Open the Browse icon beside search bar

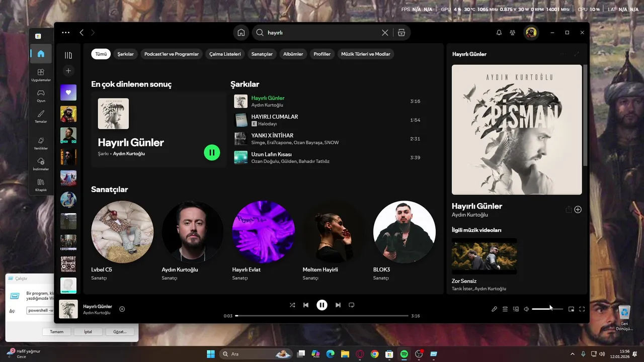(x=401, y=33)
